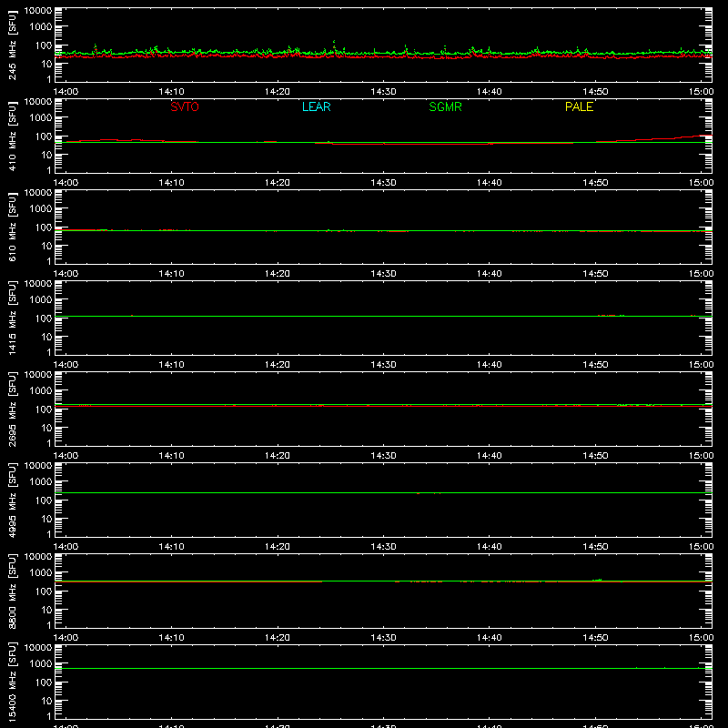Image resolution: width=728 pixels, height=728 pixels.
Task: Click 14:50 tick label under 2695 MHz panel
Action: coord(595,456)
